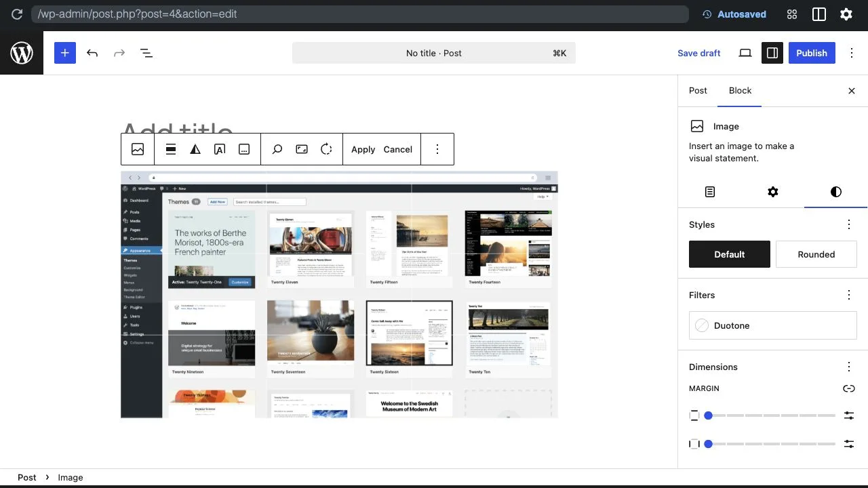Click the first margin side icon
The height and width of the screenshot is (488, 868).
click(x=694, y=415)
